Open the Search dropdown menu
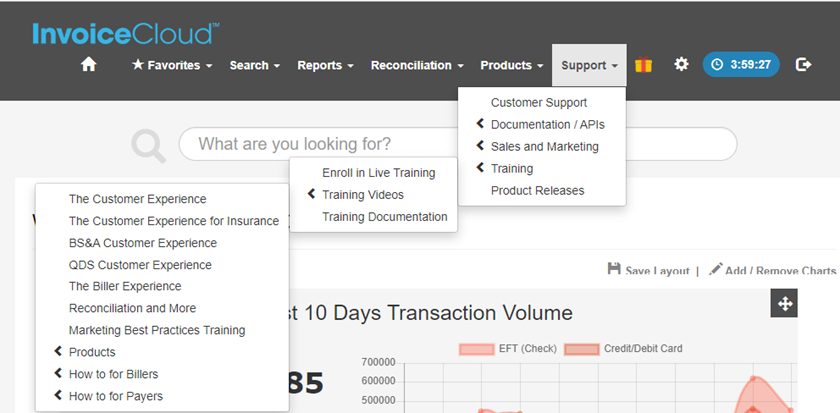840x413 pixels. (255, 65)
